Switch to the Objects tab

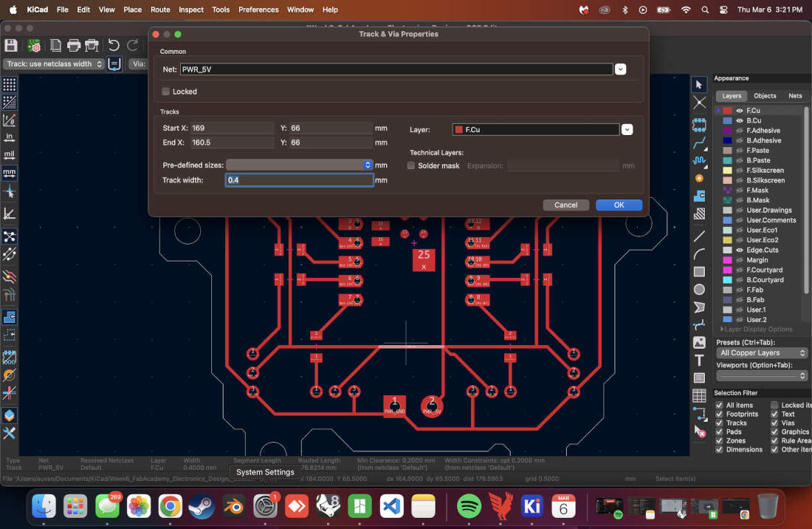pyautogui.click(x=765, y=96)
